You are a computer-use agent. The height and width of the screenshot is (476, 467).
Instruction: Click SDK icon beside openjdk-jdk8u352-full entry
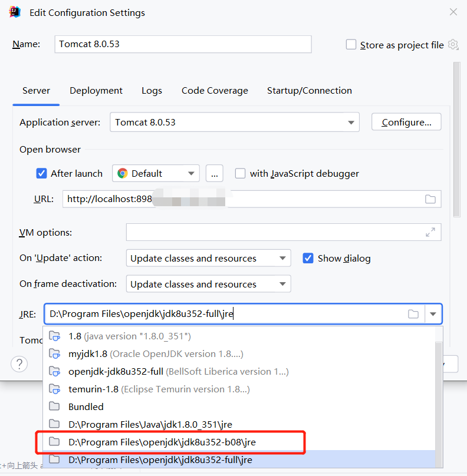pyautogui.click(x=55, y=372)
